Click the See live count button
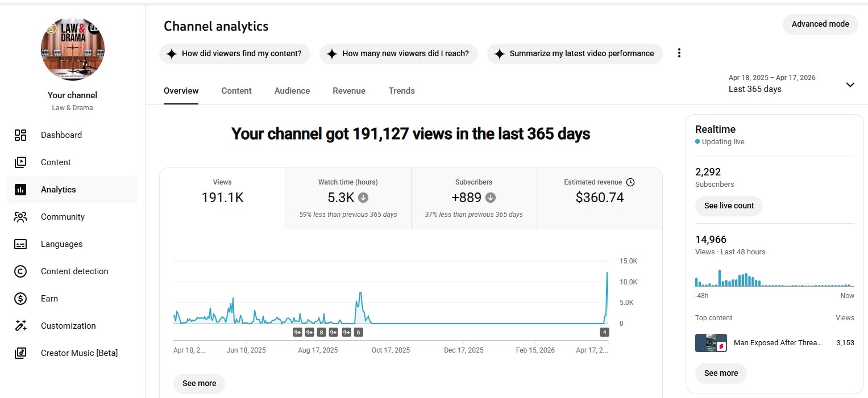This screenshot has width=868, height=398. pyautogui.click(x=729, y=206)
